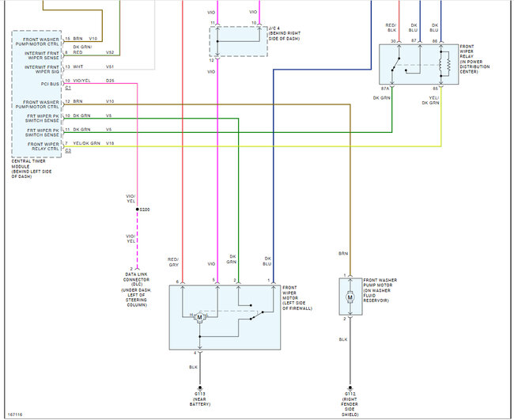Screen dimensions: 514x420
Task: Select the brown V10 washer pump wire
Action: tap(206, 104)
